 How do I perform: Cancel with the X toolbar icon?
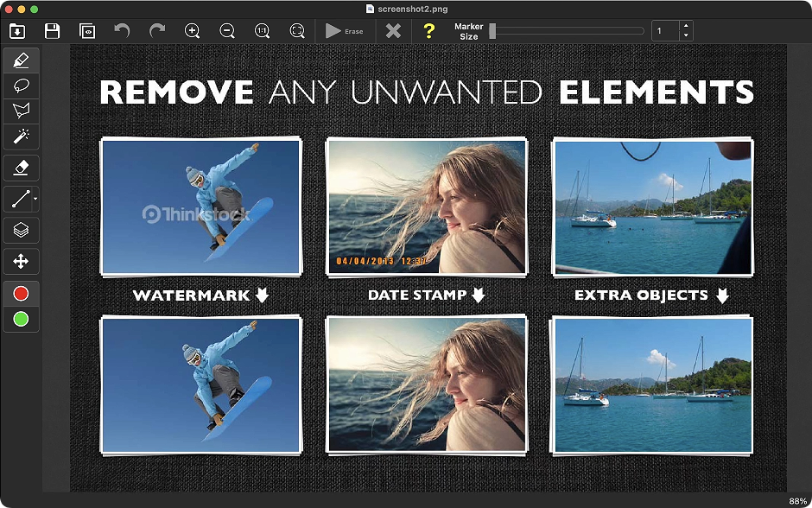(x=394, y=31)
